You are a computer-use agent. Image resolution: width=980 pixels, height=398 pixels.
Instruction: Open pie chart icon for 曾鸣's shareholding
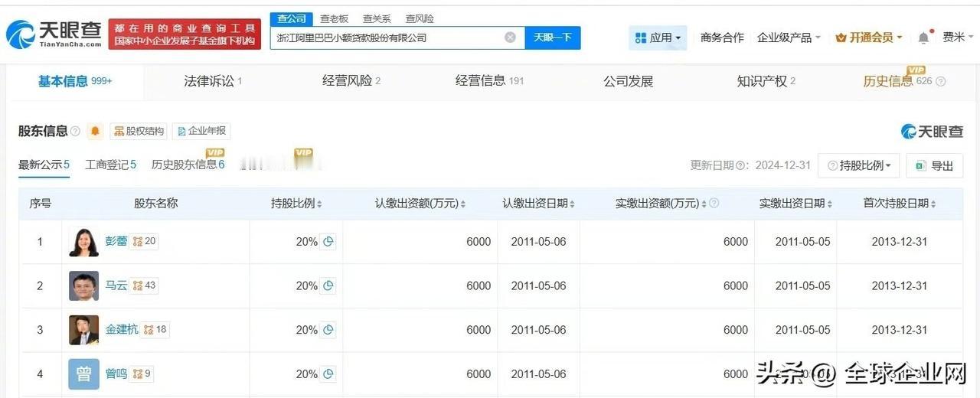328,374
